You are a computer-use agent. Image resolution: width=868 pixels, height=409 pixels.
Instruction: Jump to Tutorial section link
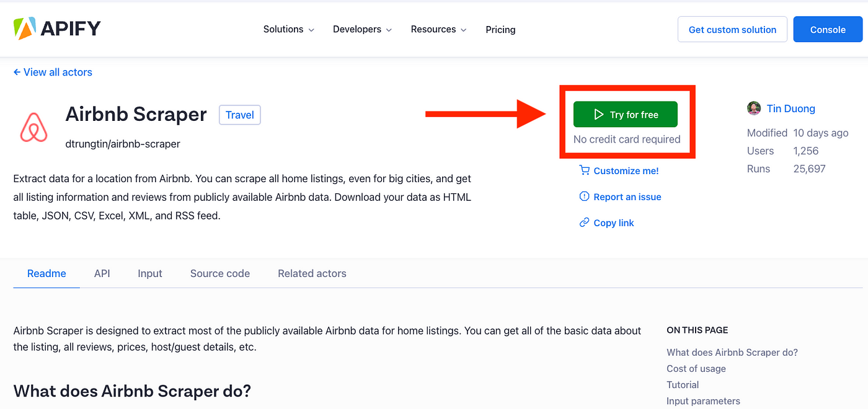683,384
